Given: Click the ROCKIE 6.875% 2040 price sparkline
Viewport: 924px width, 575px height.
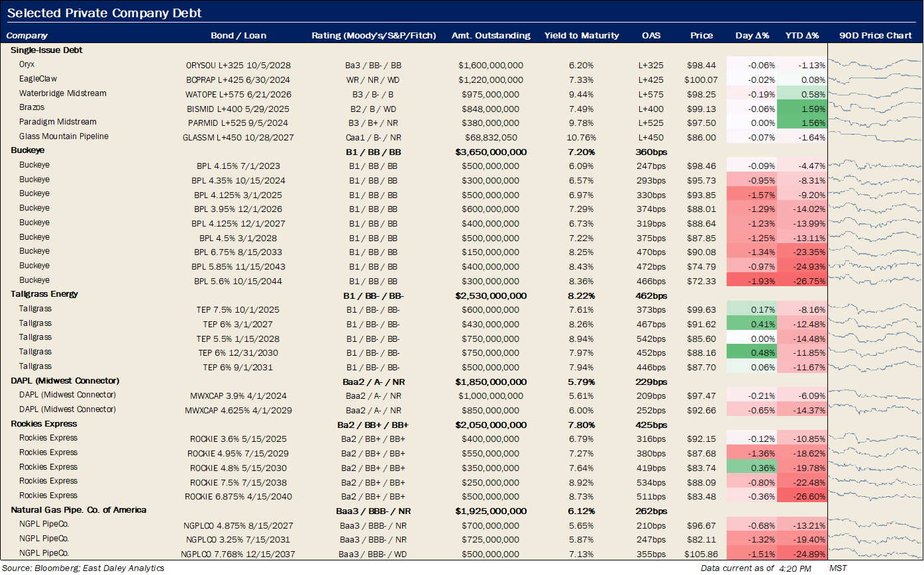Looking at the screenshot, I should (876, 496).
